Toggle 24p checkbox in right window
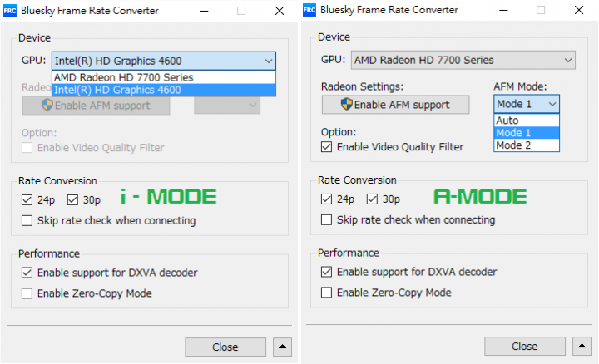The width and height of the screenshot is (599, 364). tap(327, 199)
